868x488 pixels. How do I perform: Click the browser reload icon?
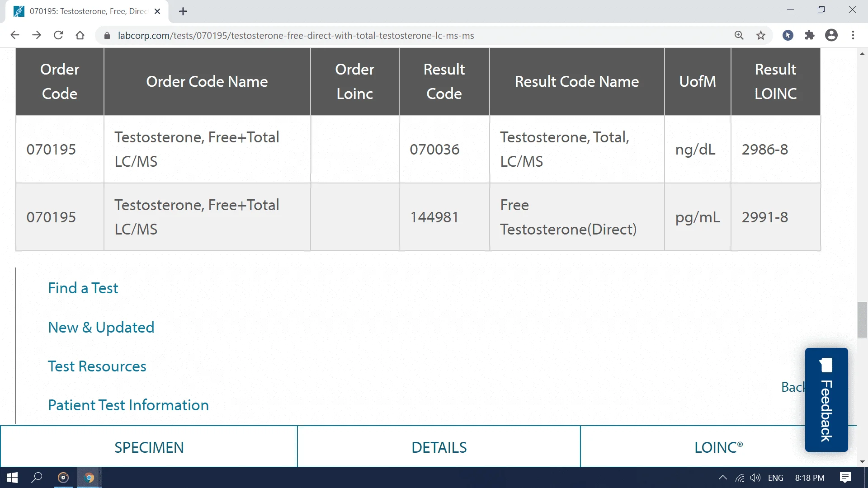point(58,35)
